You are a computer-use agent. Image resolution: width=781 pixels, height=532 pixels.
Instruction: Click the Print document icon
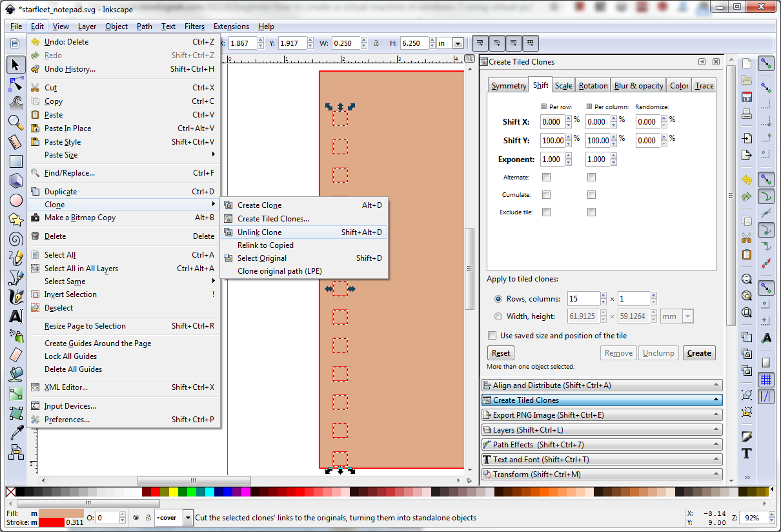[747, 114]
